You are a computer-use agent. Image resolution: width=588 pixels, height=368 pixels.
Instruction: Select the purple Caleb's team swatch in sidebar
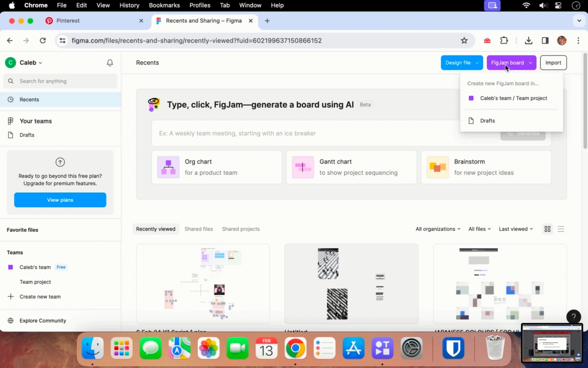[x=11, y=267]
